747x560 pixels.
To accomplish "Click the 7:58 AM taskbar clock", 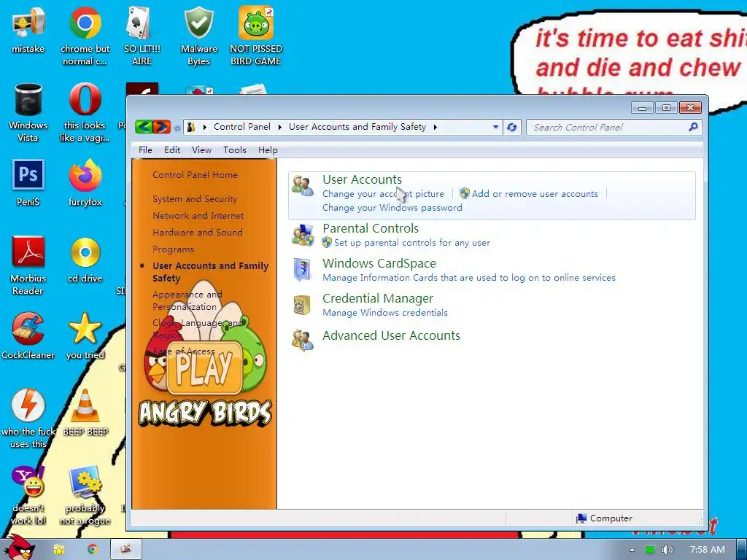I will 707,550.
